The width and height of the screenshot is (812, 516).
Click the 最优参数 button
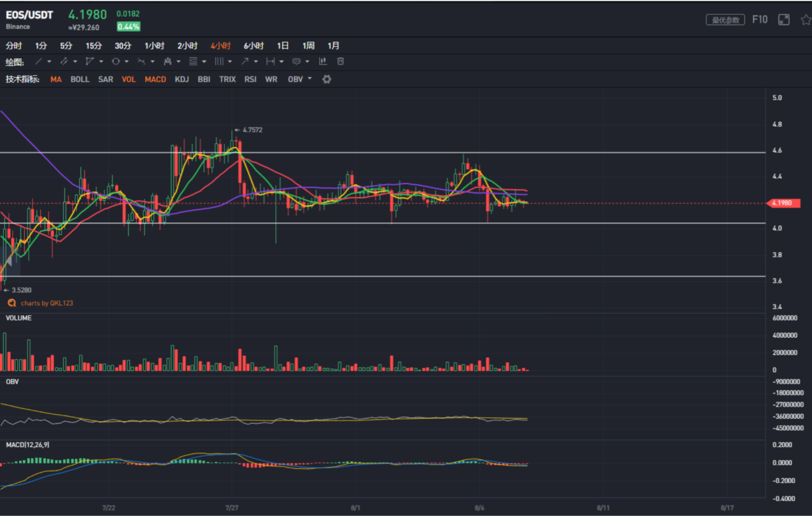(725, 20)
